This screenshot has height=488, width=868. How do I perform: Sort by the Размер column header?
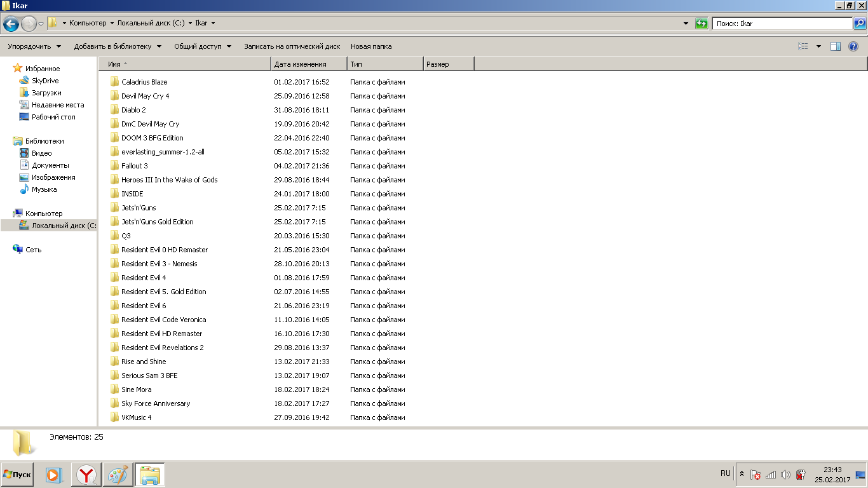[x=449, y=64]
